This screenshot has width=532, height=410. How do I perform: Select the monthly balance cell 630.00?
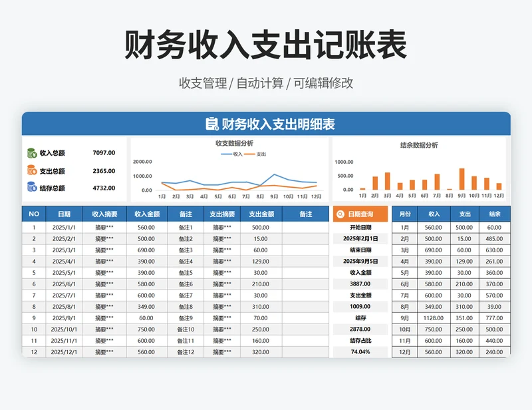click(x=494, y=250)
